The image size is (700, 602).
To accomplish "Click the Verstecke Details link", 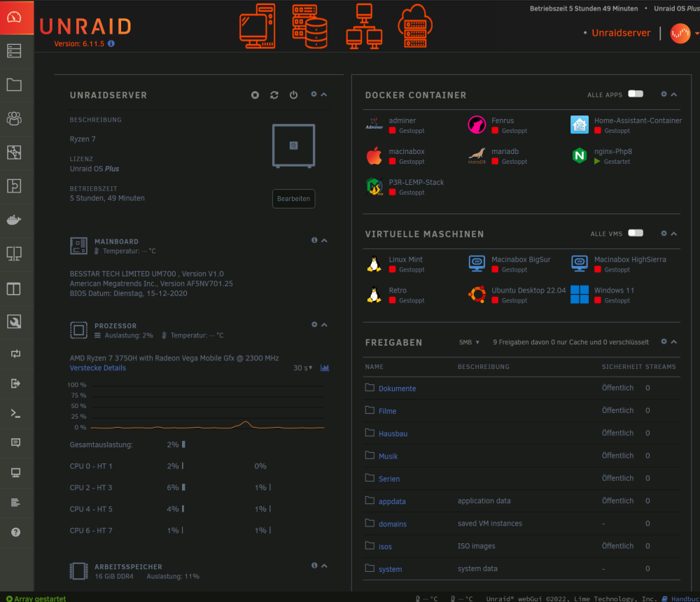I will pos(98,368).
